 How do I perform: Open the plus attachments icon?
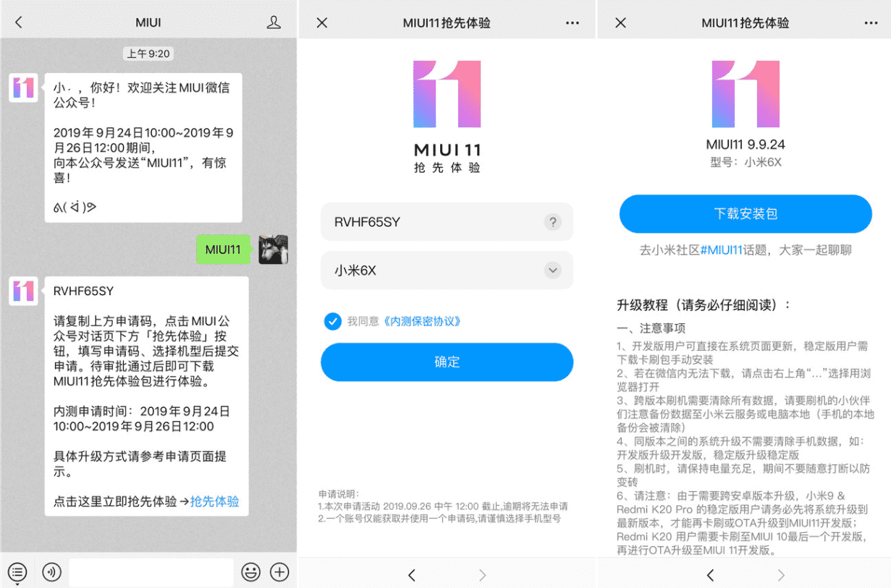pyautogui.click(x=279, y=572)
